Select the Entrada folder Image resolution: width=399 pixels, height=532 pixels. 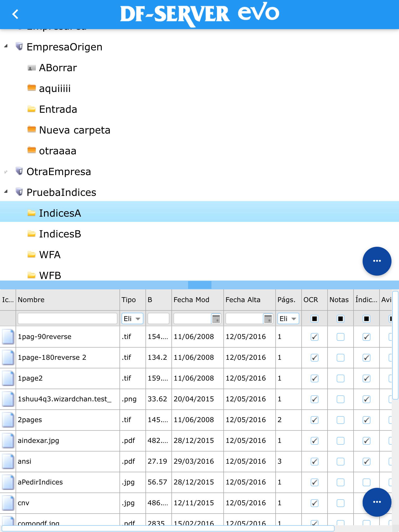coord(58,109)
